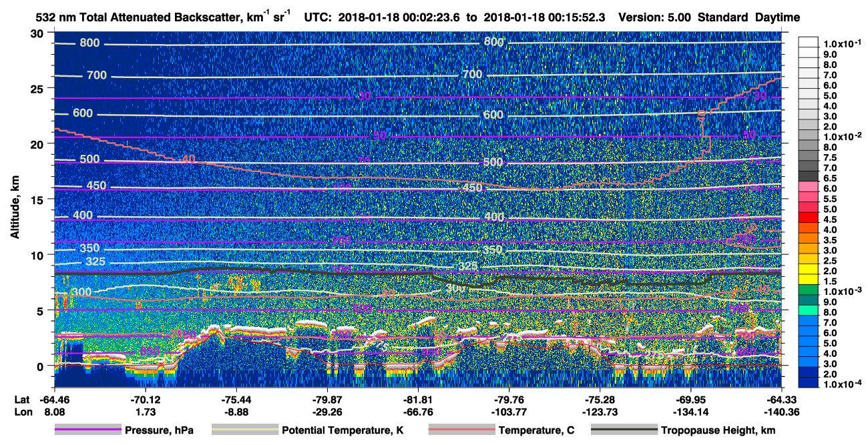The width and height of the screenshot is (868, 445).
Task: Click the latitude value -64.46
Action: coord(54,400)
